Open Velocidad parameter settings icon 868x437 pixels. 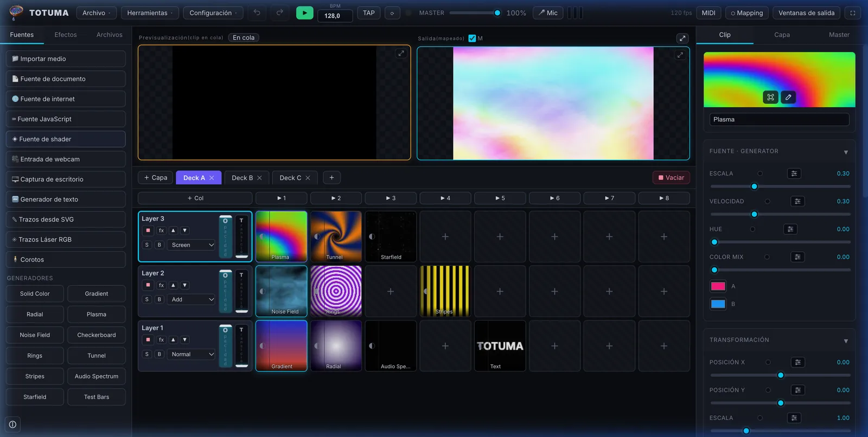click(x=797, y=201)
